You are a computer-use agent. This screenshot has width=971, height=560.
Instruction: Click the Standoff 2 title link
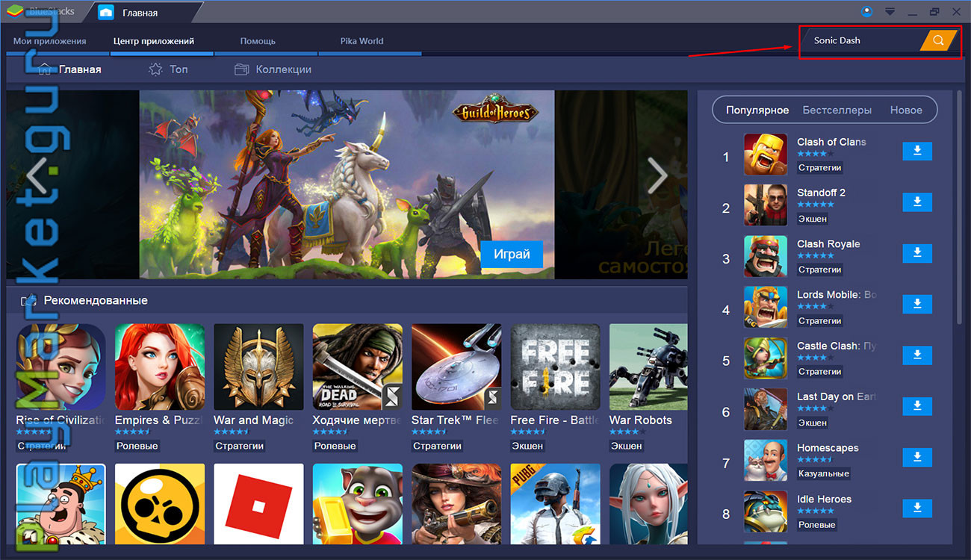pyautogui.click(x=821, y=193)
